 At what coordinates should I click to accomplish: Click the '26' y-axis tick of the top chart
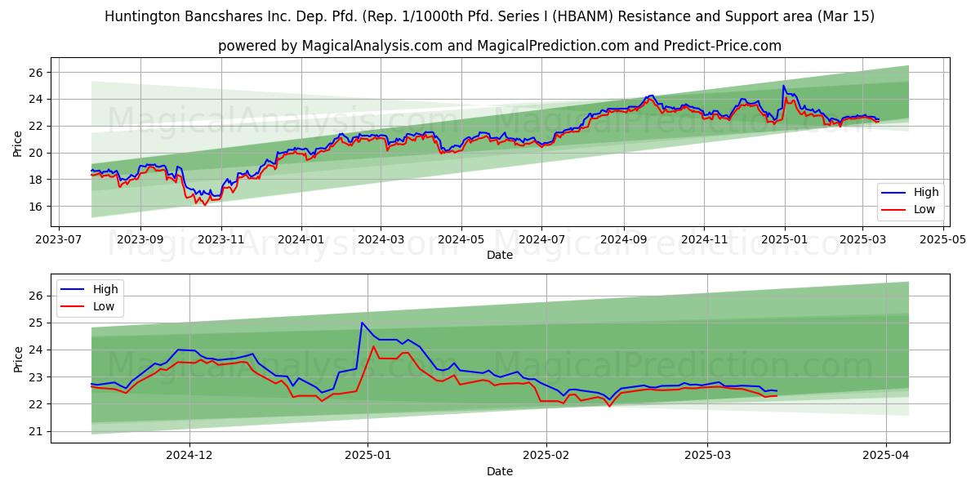pyautogui.click(x=36, y=73)
